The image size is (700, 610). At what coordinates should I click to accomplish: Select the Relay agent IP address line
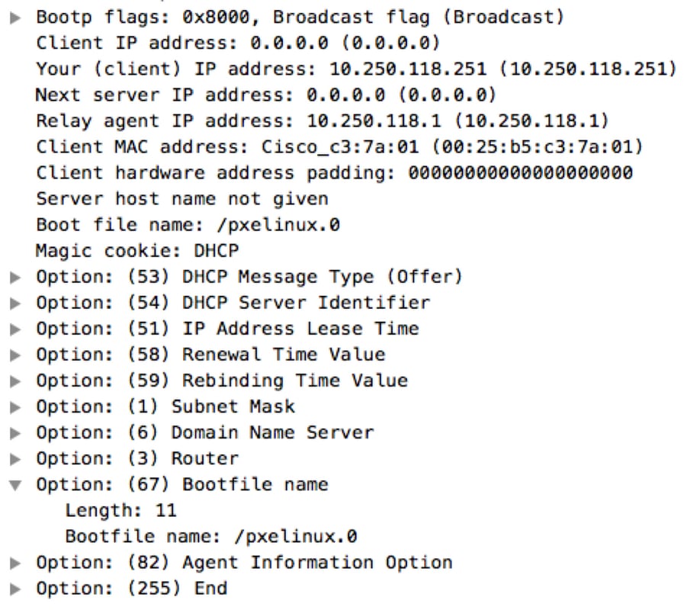click(x=323, y=121)
